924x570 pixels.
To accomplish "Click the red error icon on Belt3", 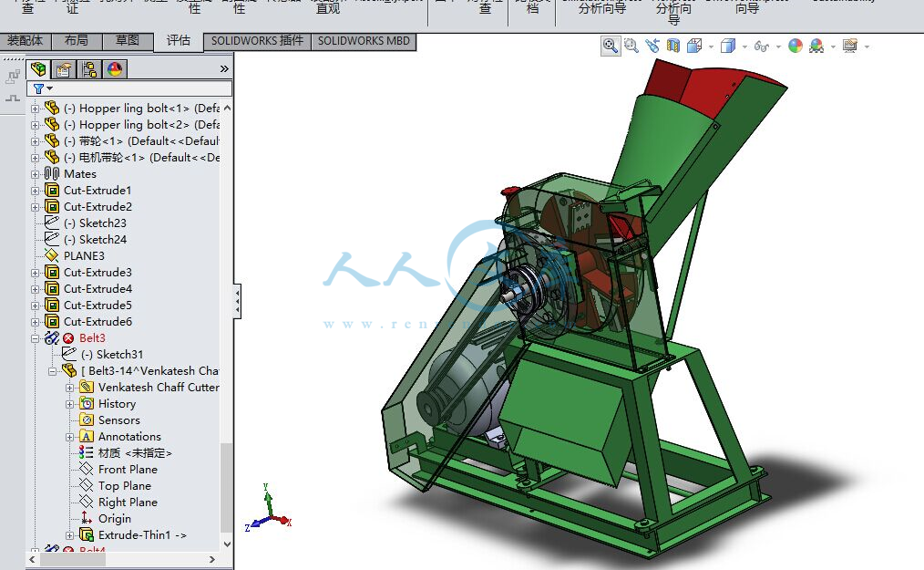I will [x=69, y=338].
